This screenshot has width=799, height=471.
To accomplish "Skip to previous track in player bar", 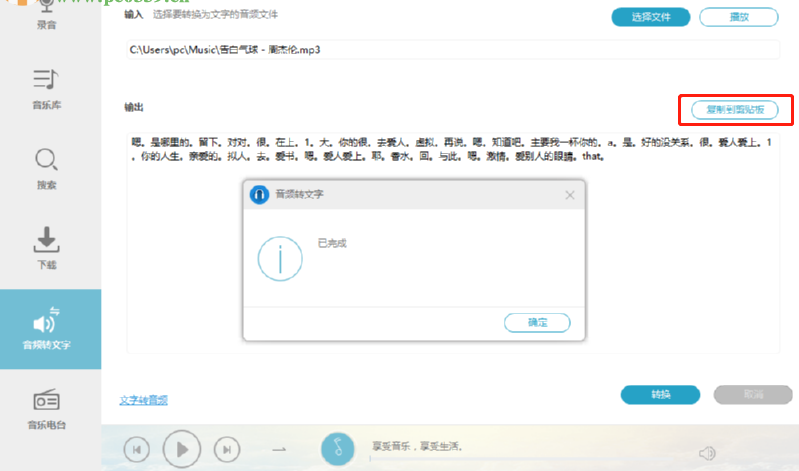I will [137, 449].
